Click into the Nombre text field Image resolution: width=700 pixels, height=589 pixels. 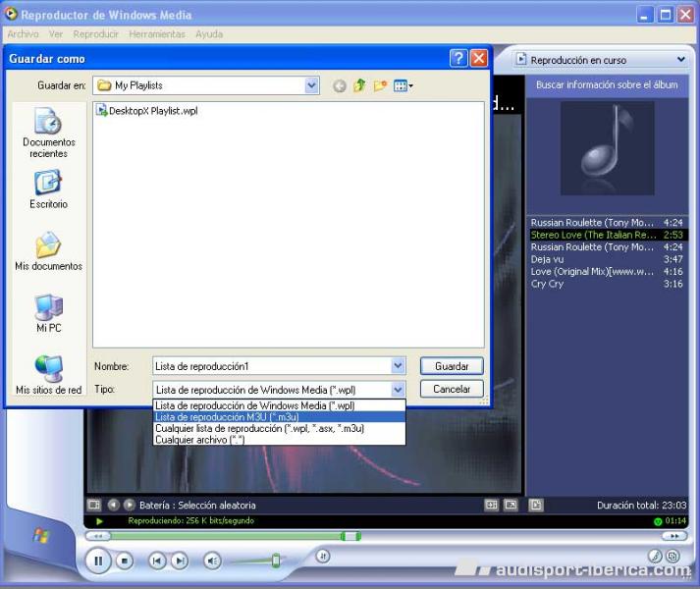[272, 366]
